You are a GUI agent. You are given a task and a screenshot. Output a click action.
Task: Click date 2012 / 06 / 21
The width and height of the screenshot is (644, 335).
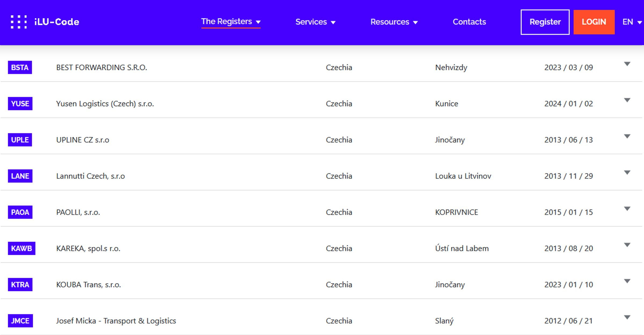569,321
